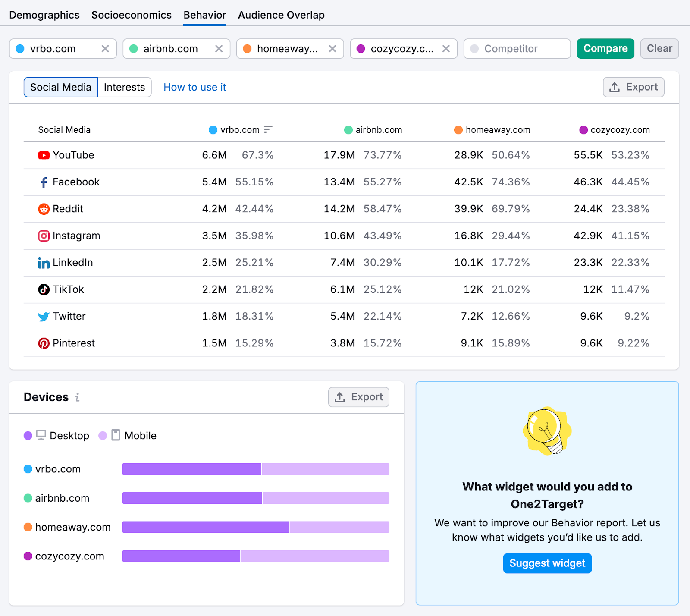The image size is (690, 616).
Task: Click homeaway.com label in Devices chart
Action: [73, 527]
